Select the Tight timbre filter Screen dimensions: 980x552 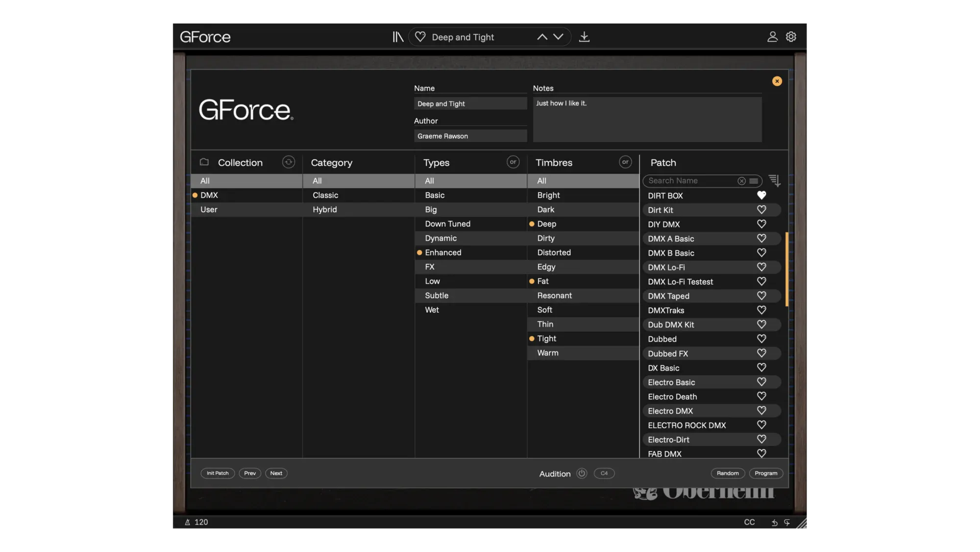pyautogui.click(x=583, y=338)
